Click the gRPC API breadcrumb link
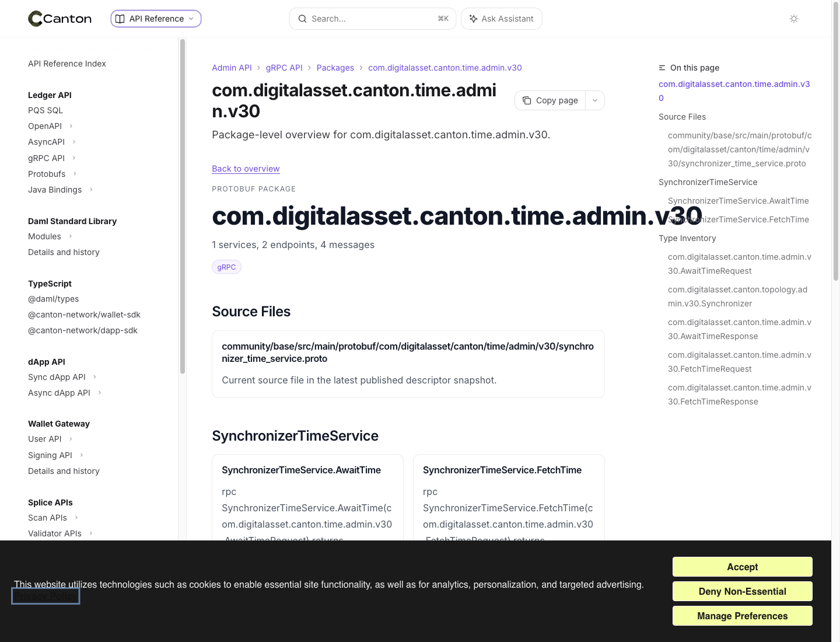Viewport: 840px width, 642px height. 284,68
